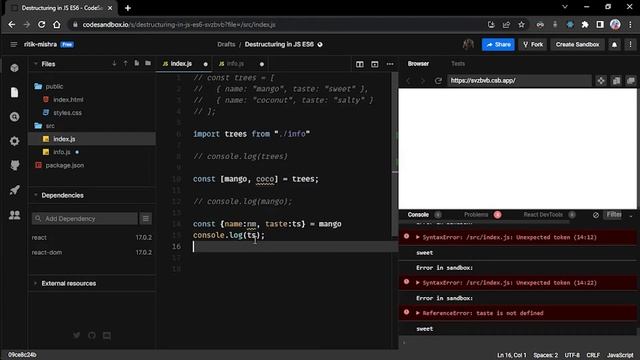This screenshot has height=360, width=640.
Task: Expand SyntaxError (14:22) console entry
Action: (418, 282)
